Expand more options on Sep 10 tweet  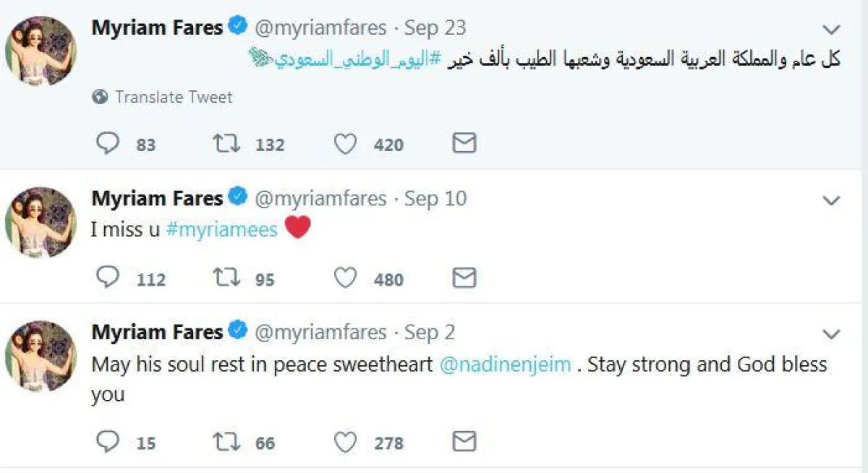point(832,200)
